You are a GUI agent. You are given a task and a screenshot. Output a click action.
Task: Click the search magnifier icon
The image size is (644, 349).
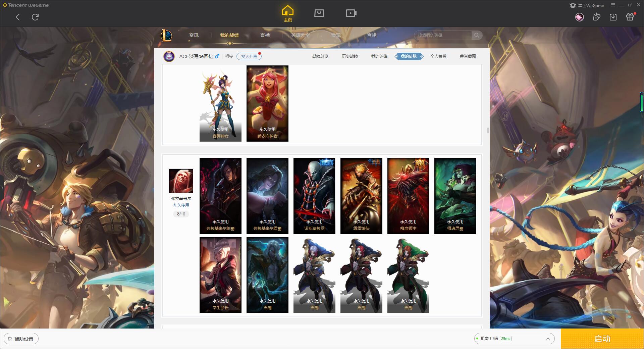point(476,35)
